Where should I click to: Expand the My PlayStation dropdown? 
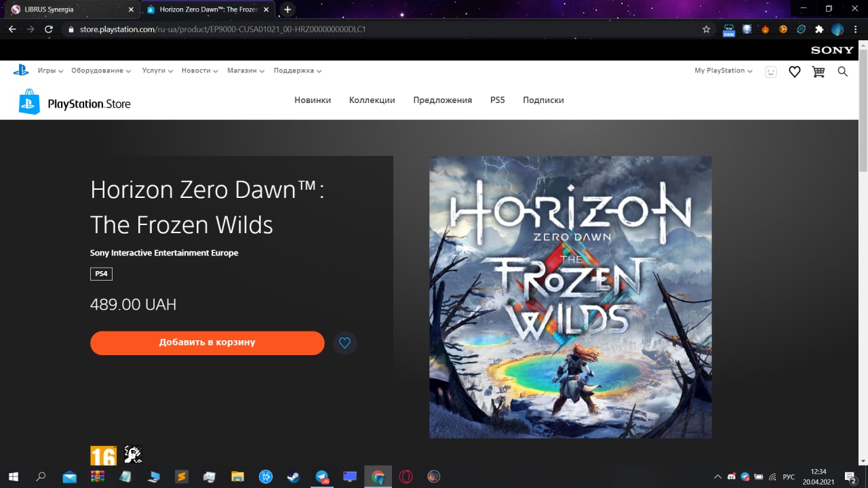tap(724, 70)
